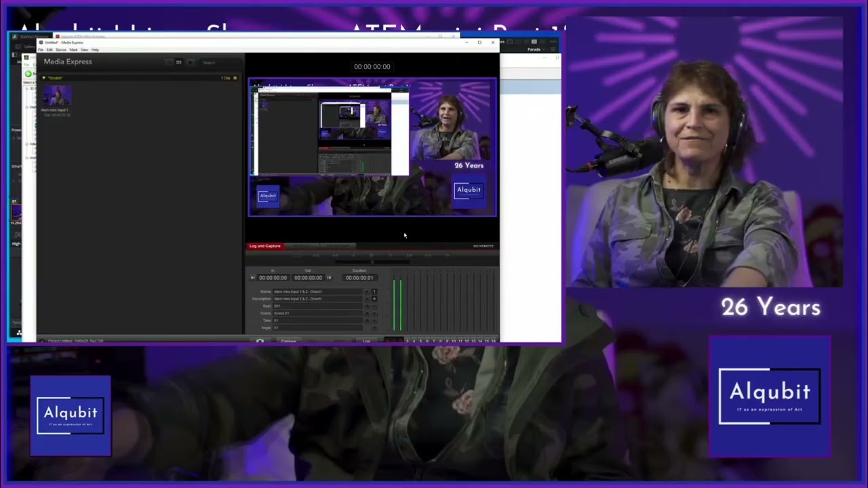The width and height of the screenshot is (868, 488).
Task: Click the Out timecode field
Action: 309,278
